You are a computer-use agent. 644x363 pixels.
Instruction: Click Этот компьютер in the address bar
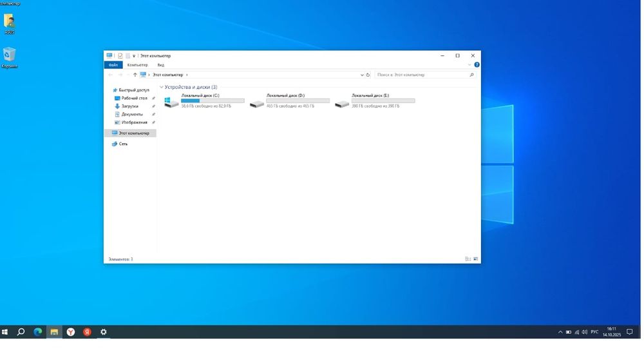167,75
